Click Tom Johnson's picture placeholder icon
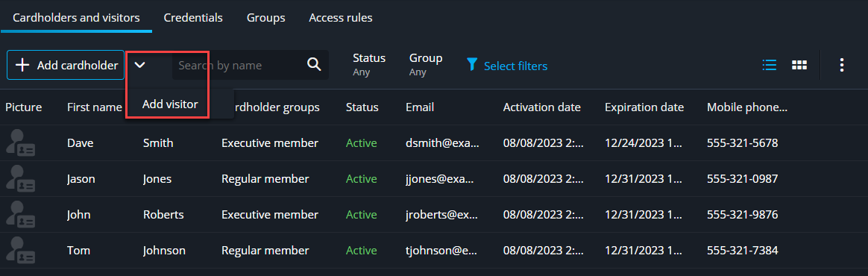Screen dimensions: 868x276 click(x=21, y=251)
